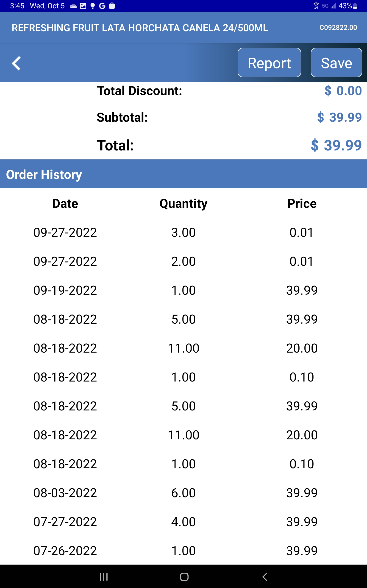
Task: Tap the gallery image notification icon
Action: (x=83, y=6)
